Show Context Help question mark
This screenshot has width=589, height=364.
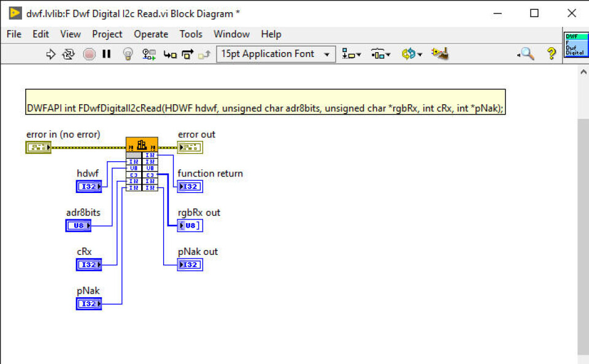tap(552, 54)
